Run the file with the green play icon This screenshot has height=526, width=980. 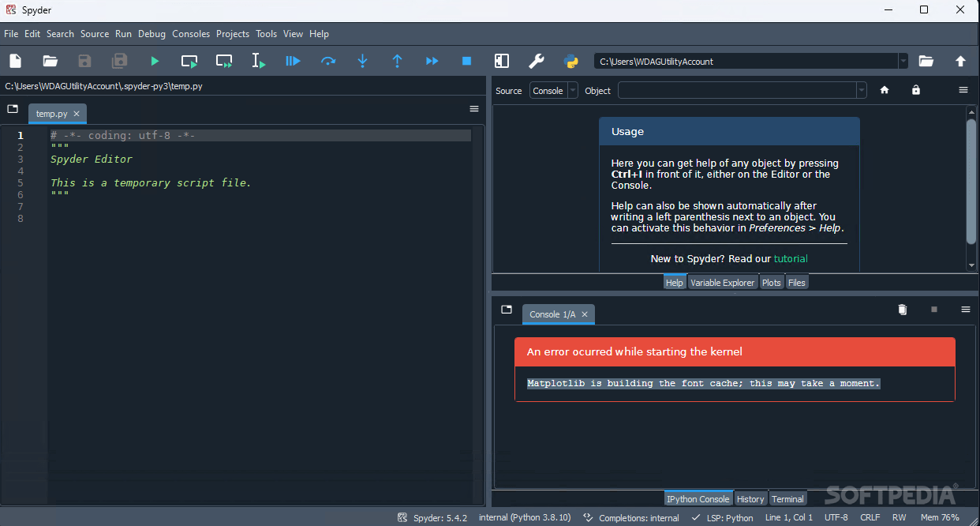(x=155, y=61)
